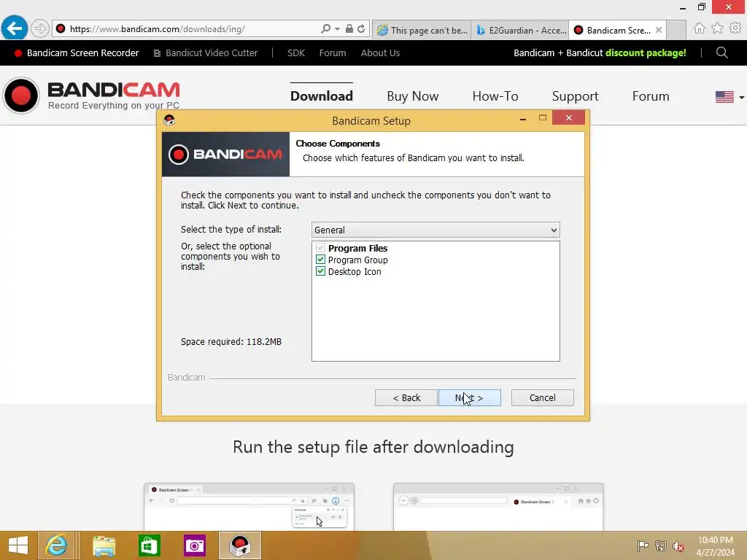The width and height of the screenshot is (747, 560).
Task: Open the Buy Now menu item
Action: click(x=413, y=96)
